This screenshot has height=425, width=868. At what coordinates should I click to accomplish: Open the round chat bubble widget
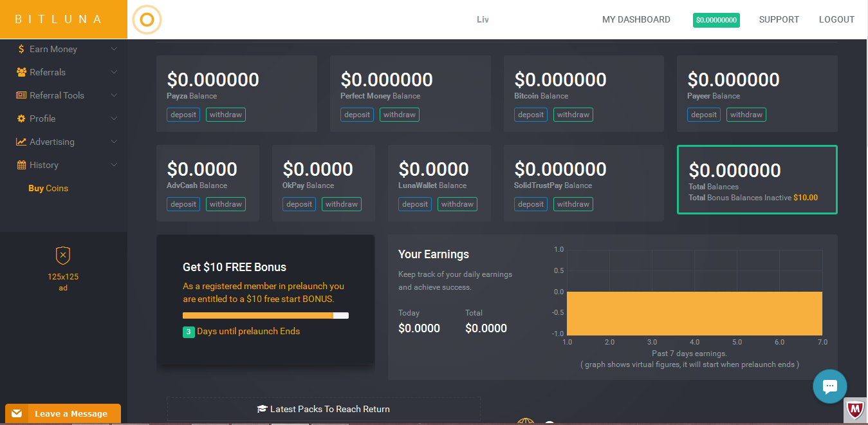[x=830, y=386]
